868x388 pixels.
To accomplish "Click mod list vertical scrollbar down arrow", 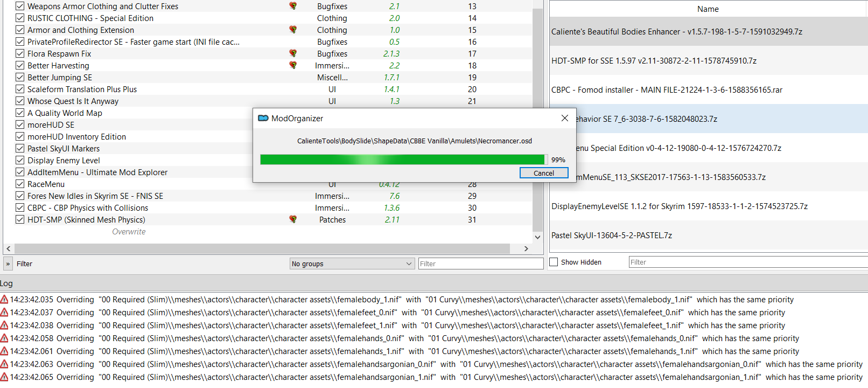I will pos(537,237).
